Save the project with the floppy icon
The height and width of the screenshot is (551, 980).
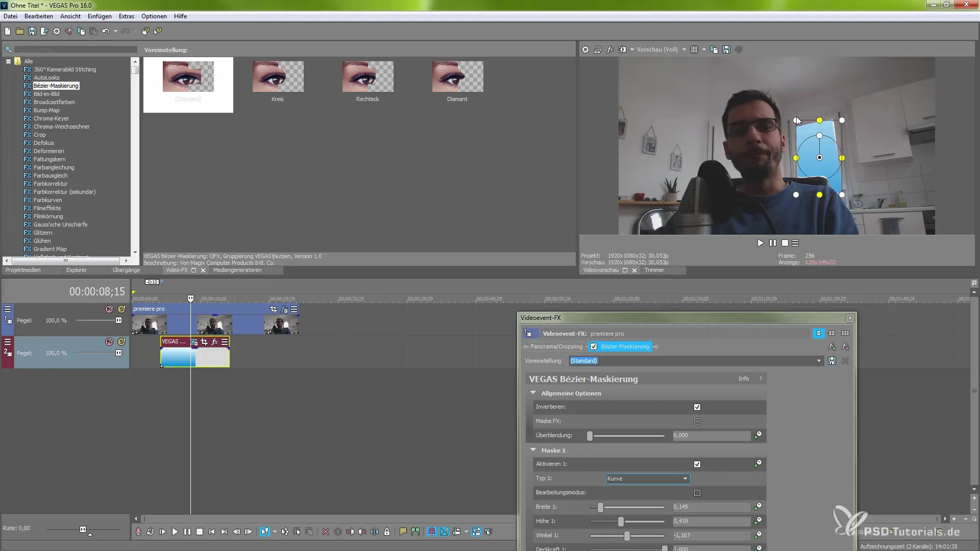(32, 31)
